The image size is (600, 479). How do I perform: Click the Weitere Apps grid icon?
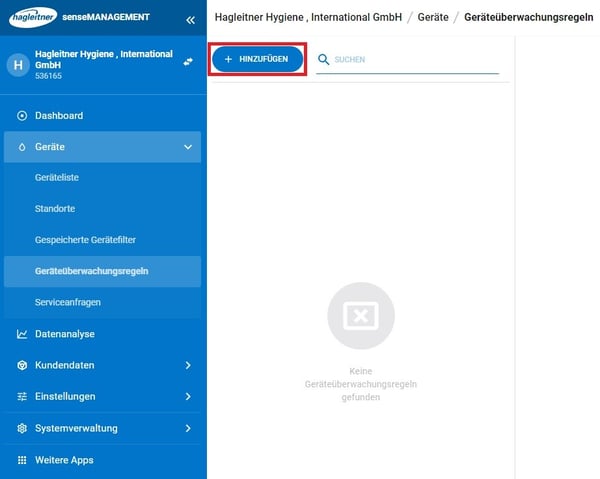click(22, 460)
